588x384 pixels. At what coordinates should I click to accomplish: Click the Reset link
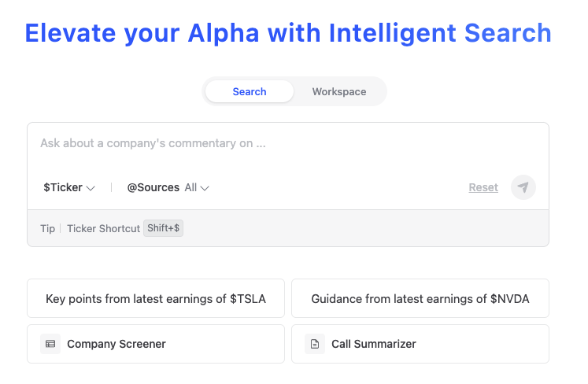[483, 187]
